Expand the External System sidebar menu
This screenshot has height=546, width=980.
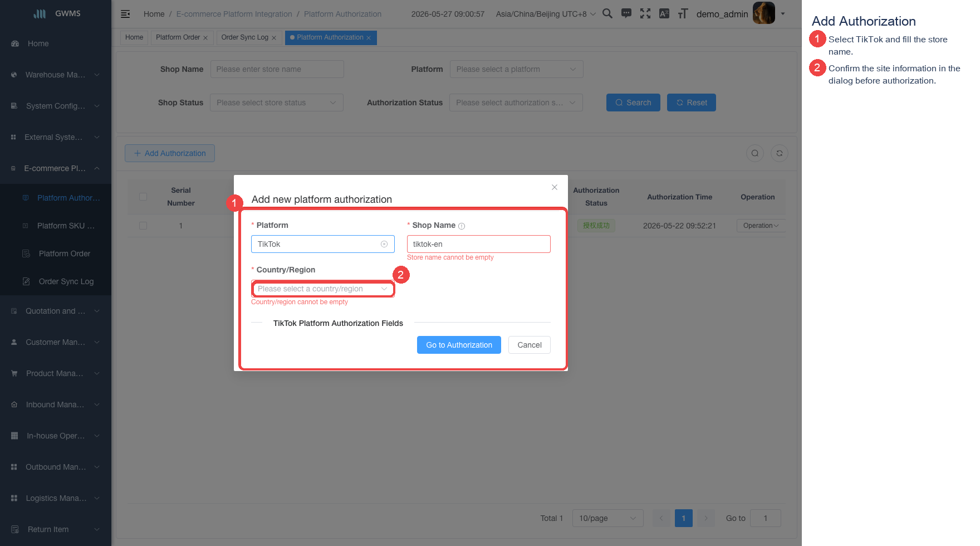56,137
